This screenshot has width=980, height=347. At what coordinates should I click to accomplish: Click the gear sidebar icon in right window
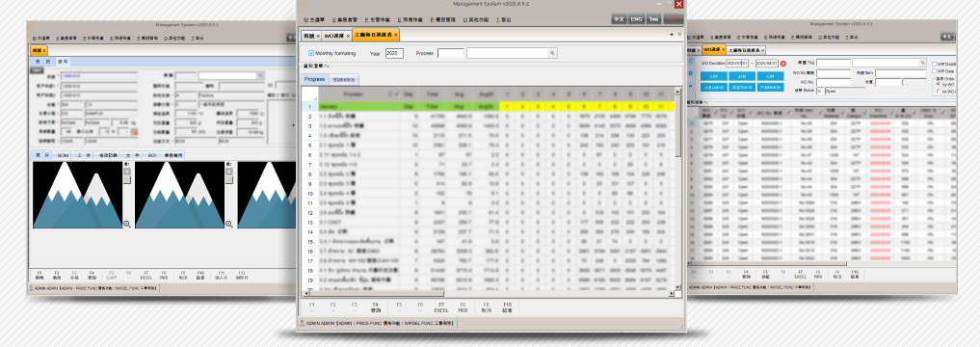coord(691,72)
